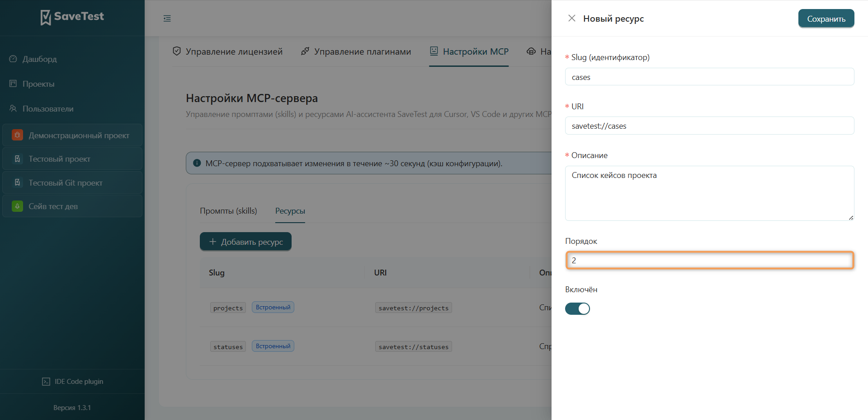This screenshot has width=868, height=420.
Task: Select Сейв тест дев project
Action: [72, 206]
